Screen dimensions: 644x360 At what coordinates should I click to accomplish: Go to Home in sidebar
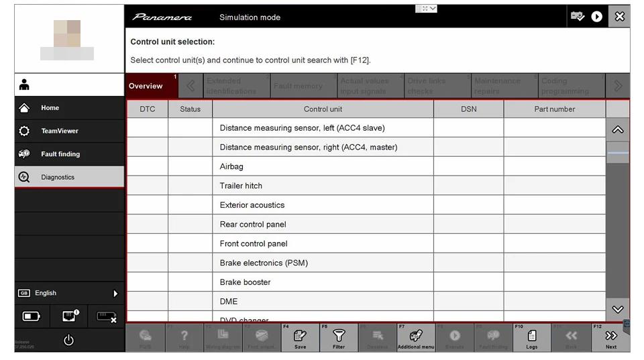tap(69, 108)
